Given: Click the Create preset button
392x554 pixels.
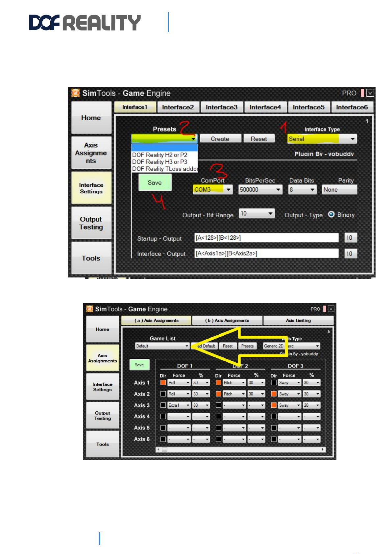Looking at the screenshot, I should point(220,139).
